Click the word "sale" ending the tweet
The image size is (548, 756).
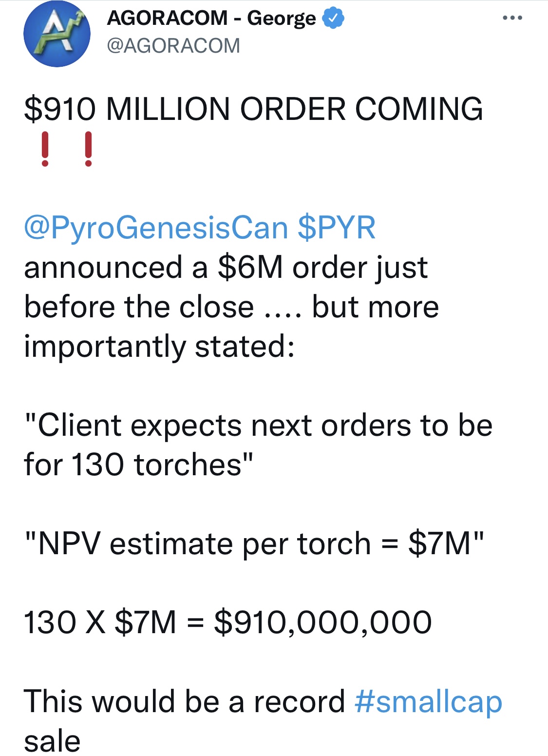52,741
